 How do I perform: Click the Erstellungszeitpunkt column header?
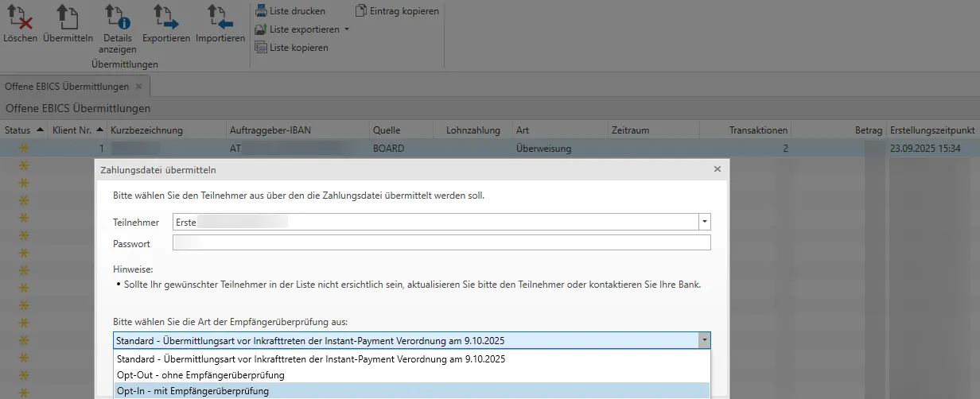(933, 130)
